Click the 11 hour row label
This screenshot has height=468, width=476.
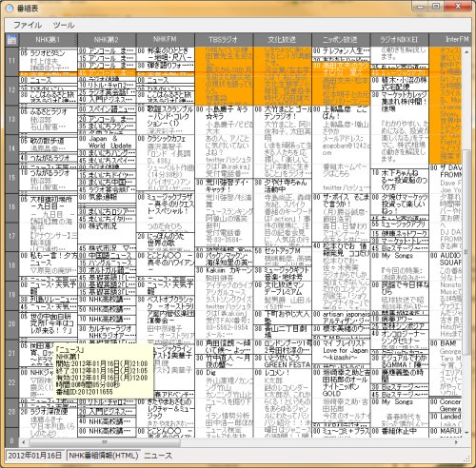(12, 62)
